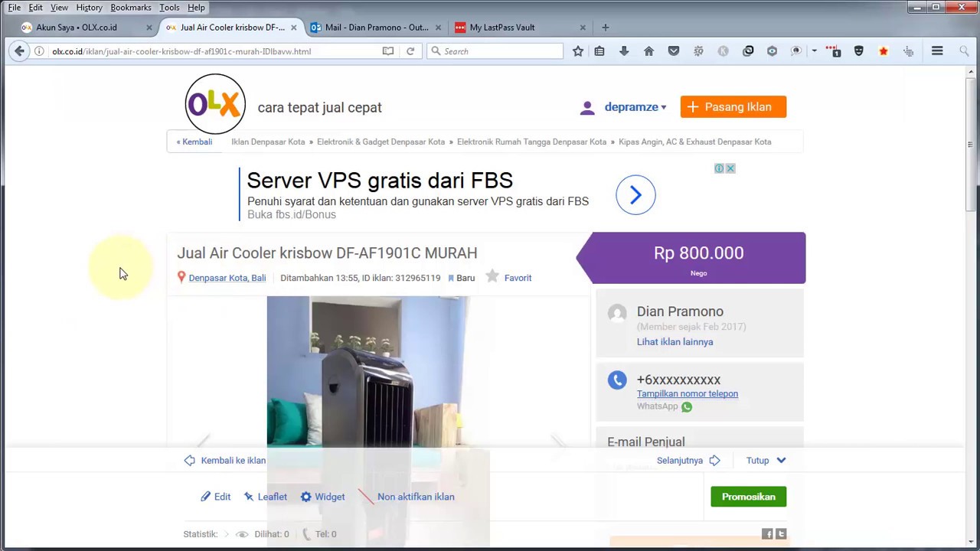This screenshot has width=980, height=551.
Task: Open Elektronik & Gadget Denpasar Kota breadcrumb
Action: [381, 142]
